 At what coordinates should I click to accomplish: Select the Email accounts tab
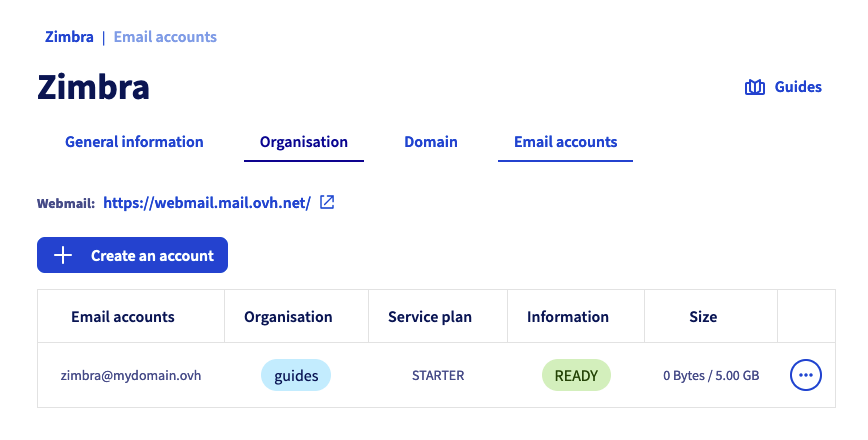tap(565, 142)
